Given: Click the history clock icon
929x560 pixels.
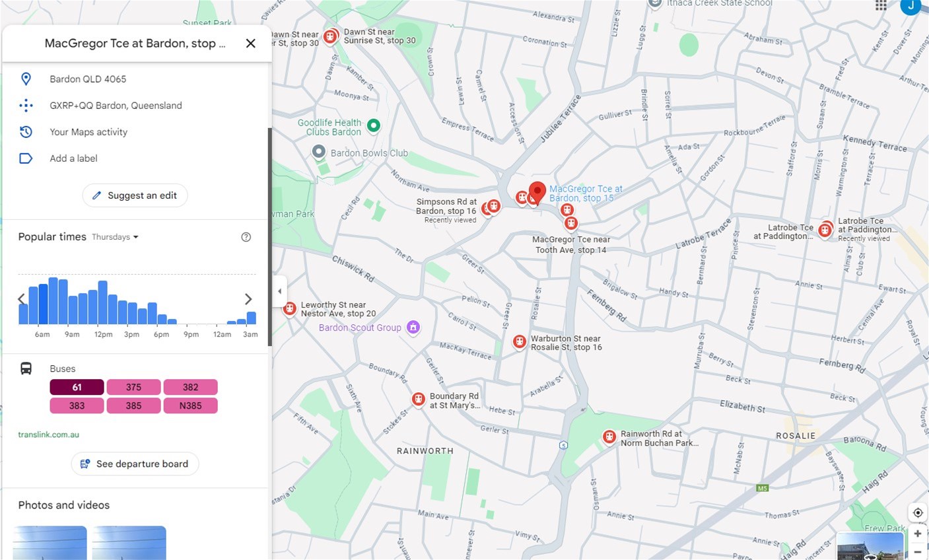Looking at the screenshot, I should tap(26, 132).
